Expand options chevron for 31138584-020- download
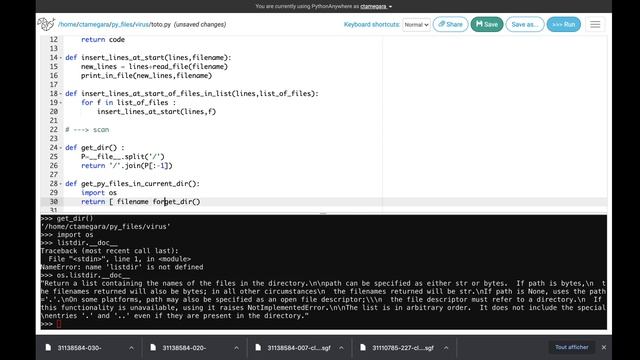Image resolution: width=640 pixels, height=360 pixels. [236, 348]
